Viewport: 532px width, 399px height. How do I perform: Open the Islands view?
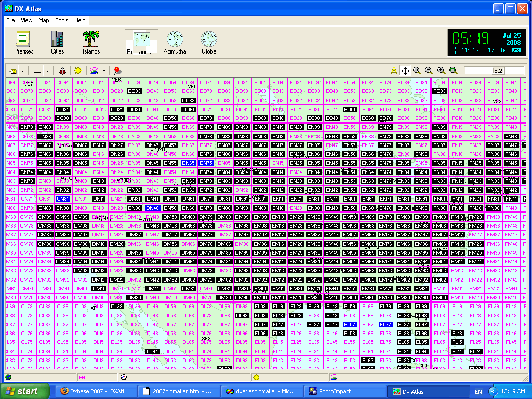91,43
